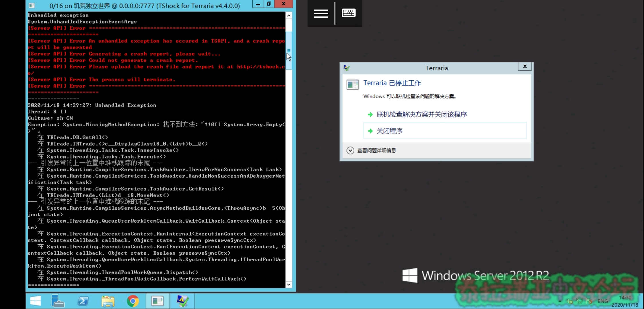
Task: Click the 'Unhandled exception' first console line
Action: tap(58, 15)
